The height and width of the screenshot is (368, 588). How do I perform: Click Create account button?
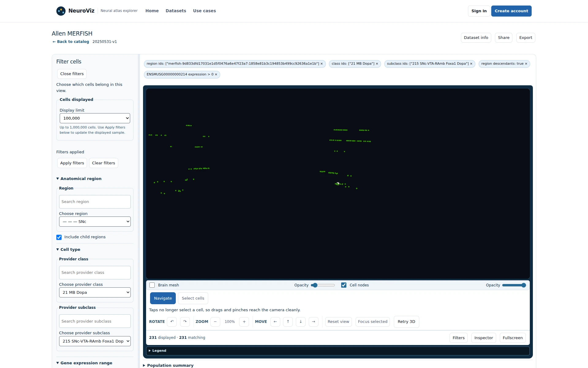point(511,11)
